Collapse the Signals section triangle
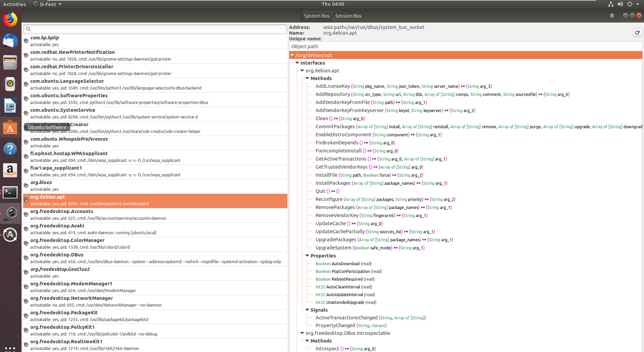The width and height of the screenshot is (644, 352). [307, 310]
